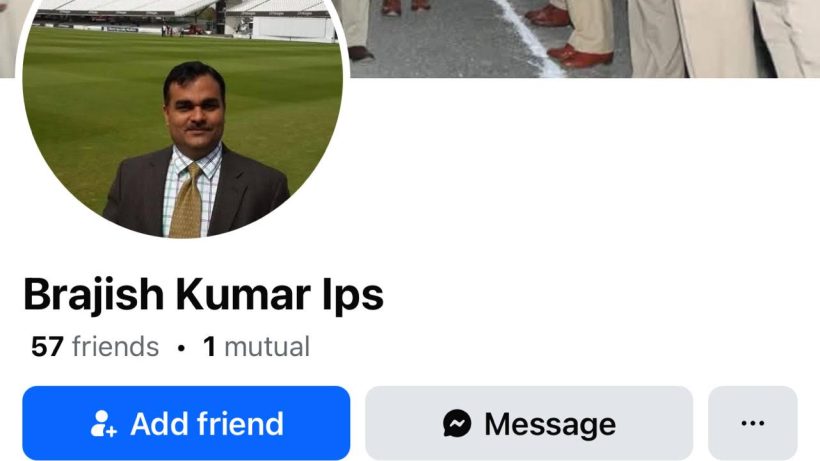Click the white painted line in cover photo
The image size is (820, 461).
[x=528, y=38]
